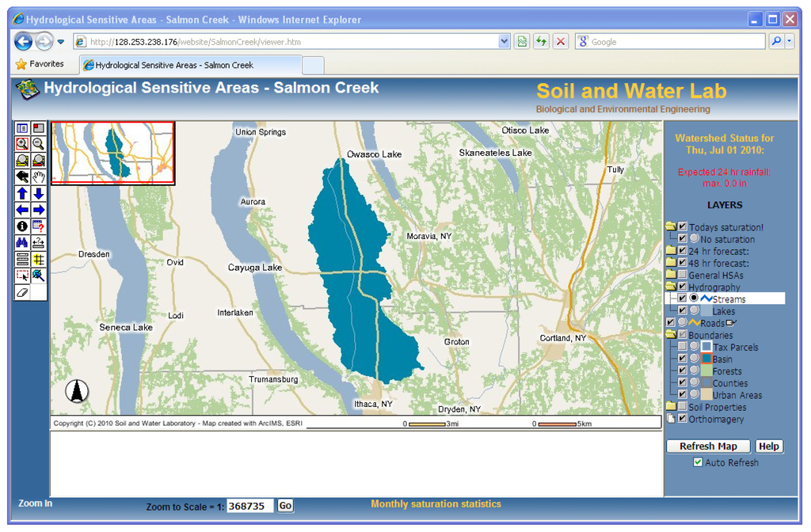Set Lakes as the active layer
Image resolution: width=811 pixels, height=532 pixels.
point(694,311)
